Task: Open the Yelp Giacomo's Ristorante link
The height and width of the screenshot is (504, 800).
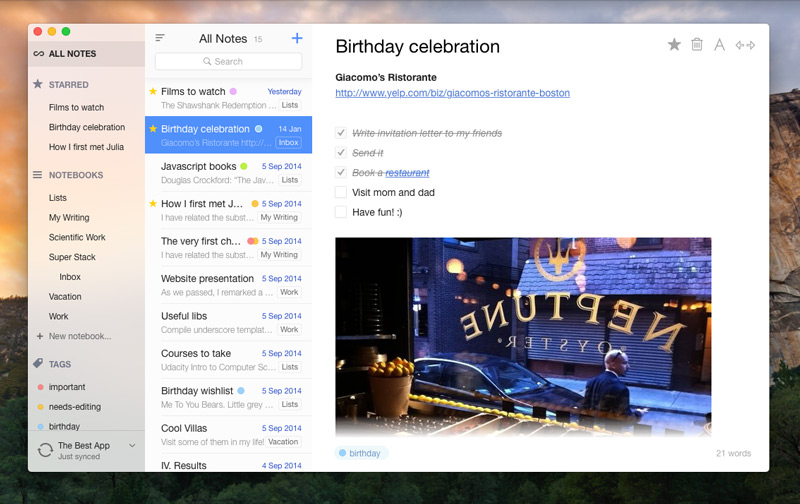Action: (x=452, y=93)
